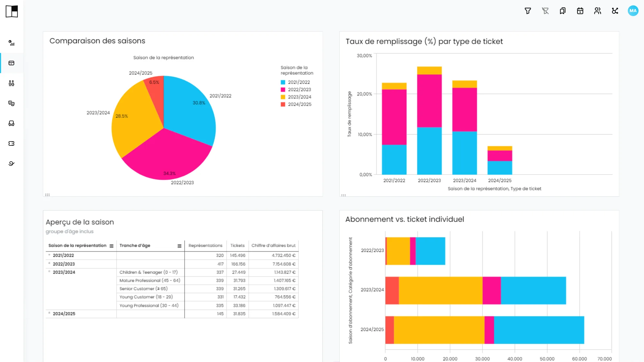The width and height of the screenshot is (644, 362).
Task: Select the Senior Customer (≥ 65) row
Action: pos(207,289)
